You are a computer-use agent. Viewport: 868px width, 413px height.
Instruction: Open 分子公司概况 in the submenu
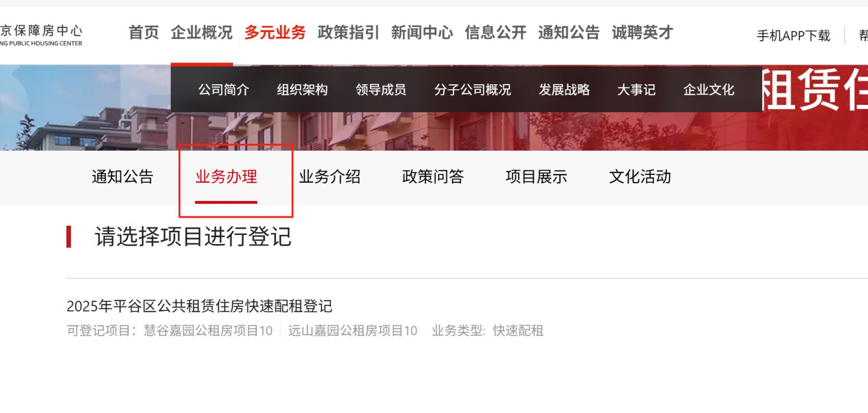coord(472,90)
